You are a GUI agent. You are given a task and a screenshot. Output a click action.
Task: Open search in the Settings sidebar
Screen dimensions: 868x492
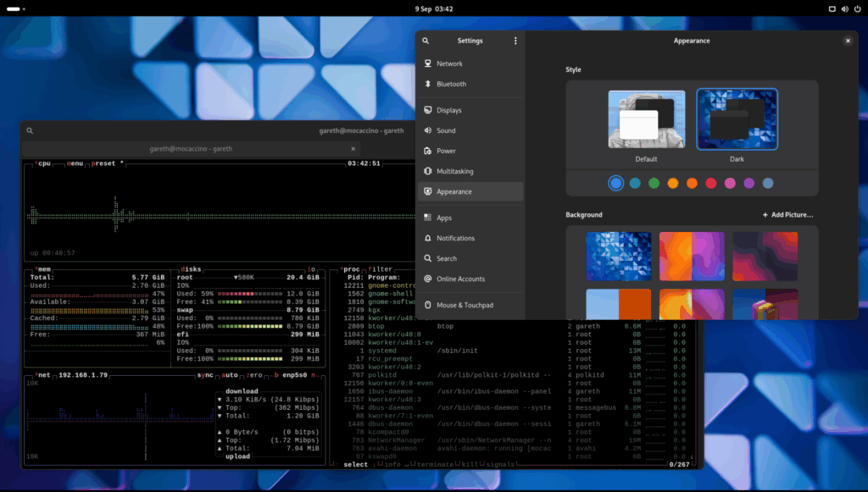pyautogui.click(x=426, y=41)
